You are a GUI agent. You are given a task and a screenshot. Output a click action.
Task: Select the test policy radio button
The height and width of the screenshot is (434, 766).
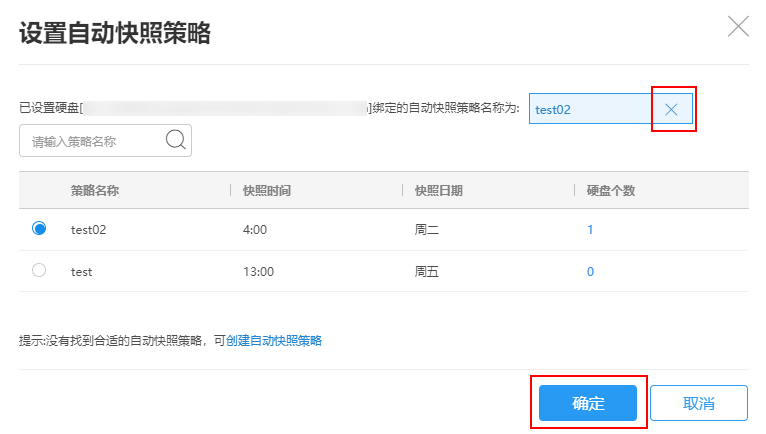(x=39, y=270)
